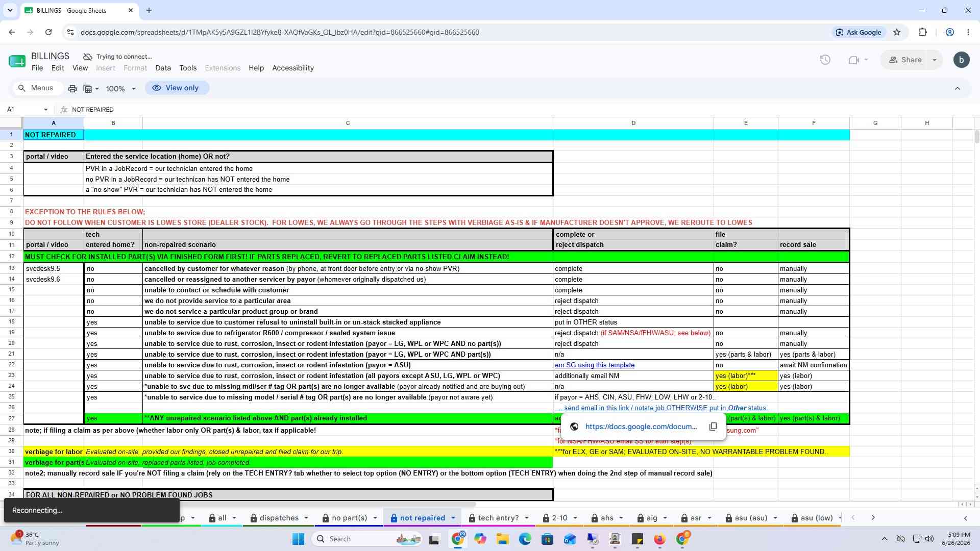Click the Sheets home logo icon

(x=17, y=61)
